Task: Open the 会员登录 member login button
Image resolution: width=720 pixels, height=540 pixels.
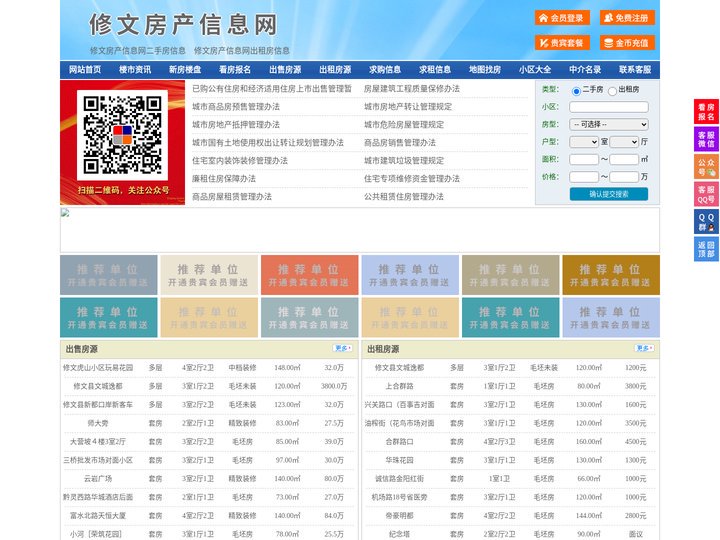Action: coord(562,18)
